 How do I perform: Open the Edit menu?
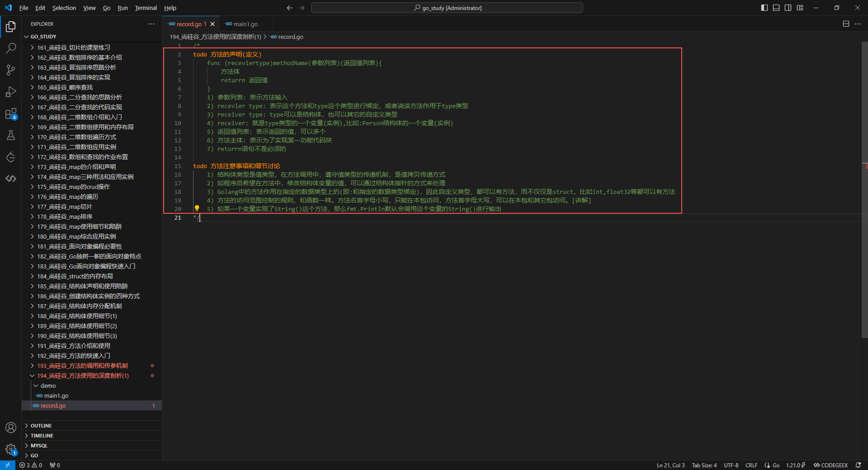40,8
